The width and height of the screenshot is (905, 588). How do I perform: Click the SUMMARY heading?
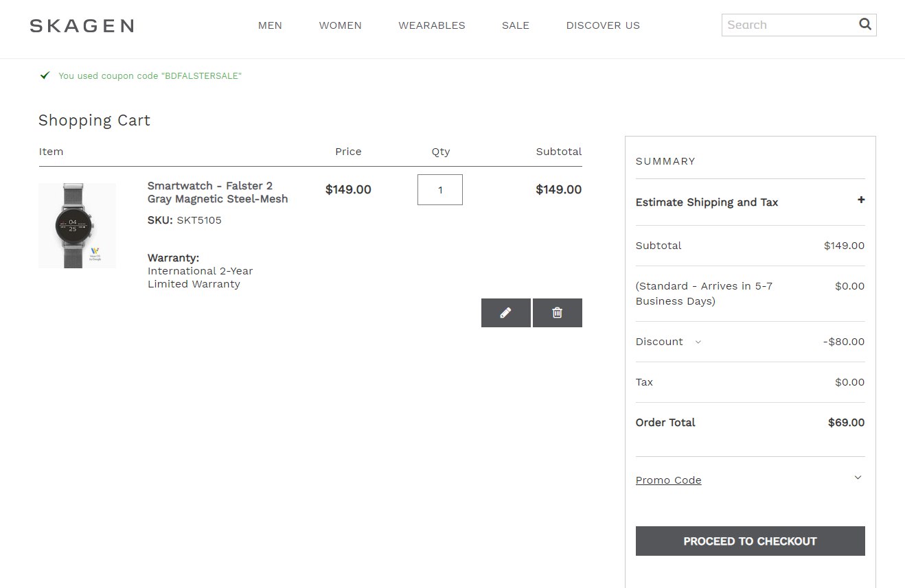665,161
